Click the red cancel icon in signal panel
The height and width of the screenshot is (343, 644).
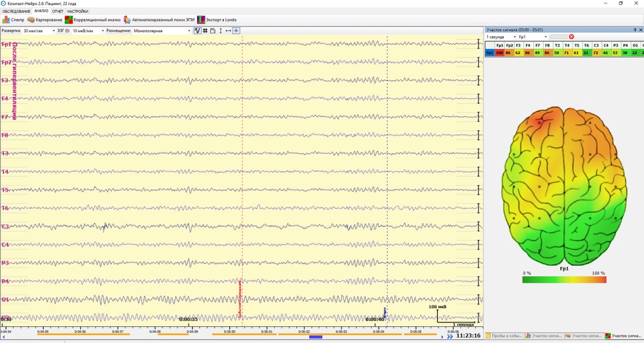click(571, 37)
